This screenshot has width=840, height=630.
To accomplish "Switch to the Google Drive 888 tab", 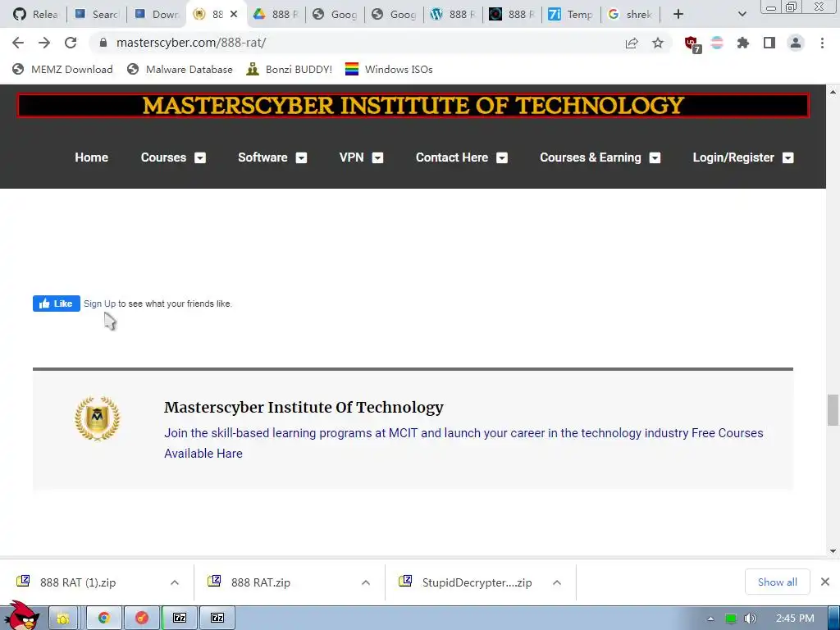I will 276,14.
